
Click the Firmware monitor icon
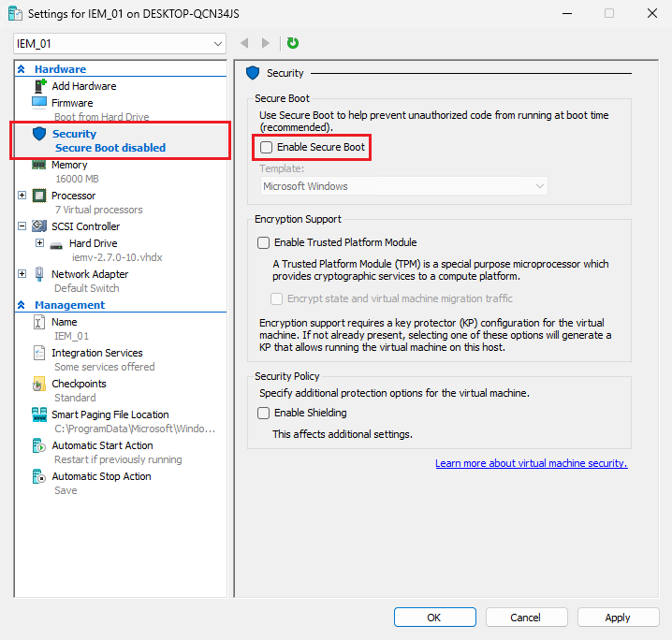click(39, 103)
